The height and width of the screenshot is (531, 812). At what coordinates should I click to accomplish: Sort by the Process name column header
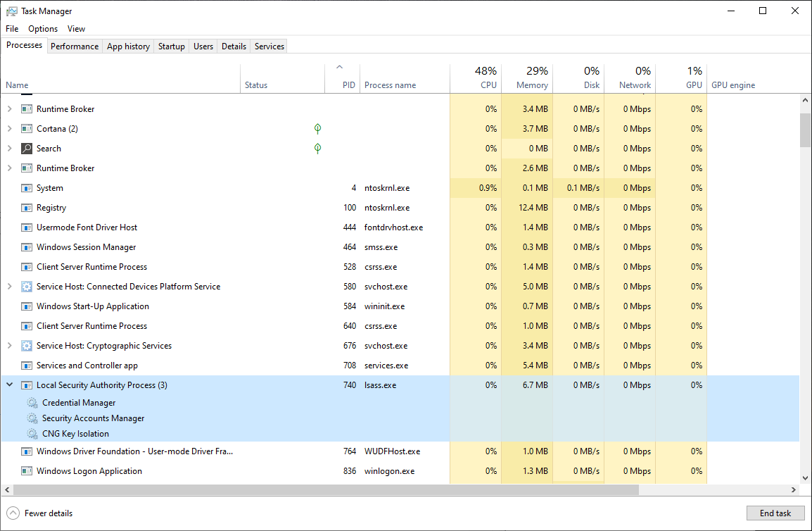click(x=405, y=77)
